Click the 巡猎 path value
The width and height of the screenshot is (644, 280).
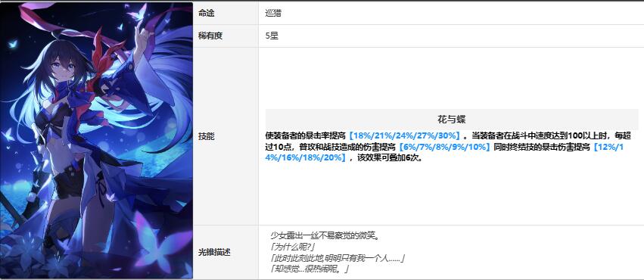pyautogui.click(x=273, y=14)
